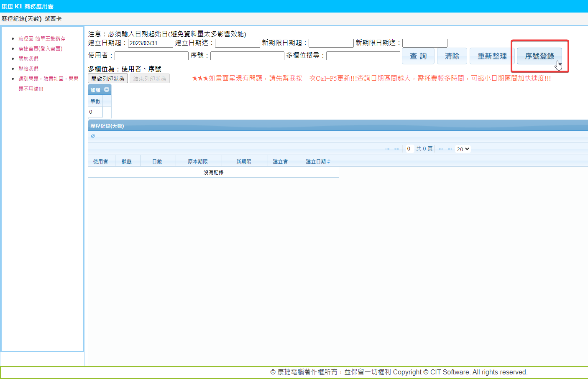Viewport: 588px width, 379px height.
Task: Focus the 使用者 input field
Action: pos(151,56)
